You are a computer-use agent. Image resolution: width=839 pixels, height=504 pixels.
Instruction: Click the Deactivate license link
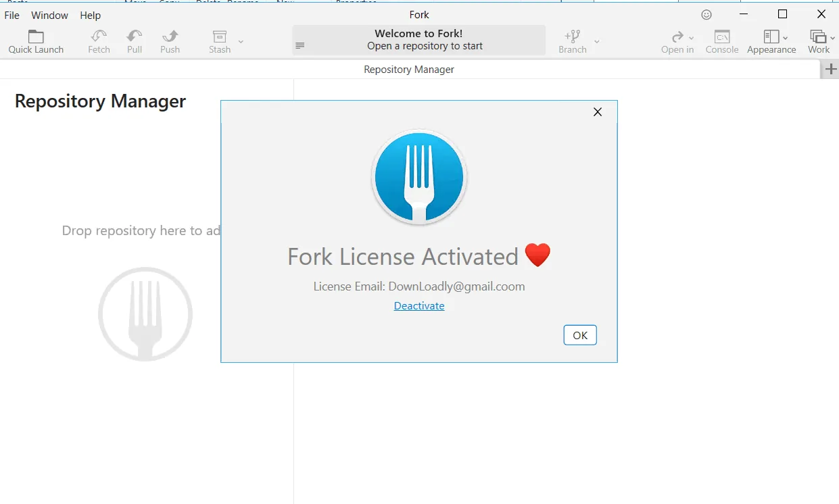pos(419,306)
